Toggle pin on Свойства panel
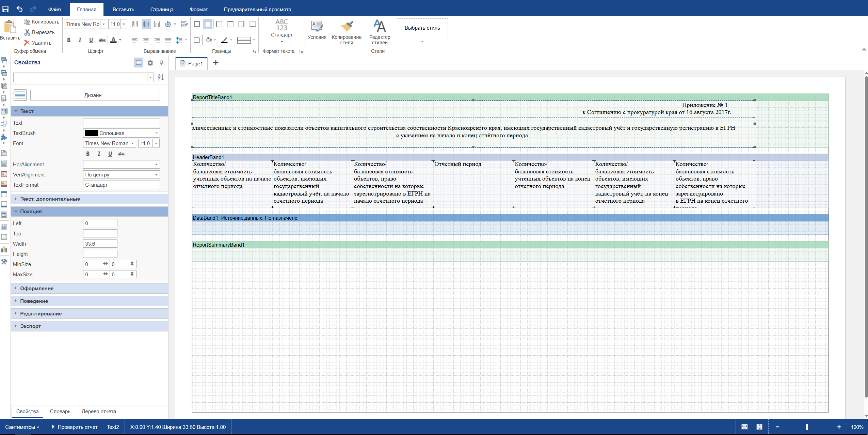The width and height of the screenshot is (868, 435). pyautogui.click(x=162, y=63)
